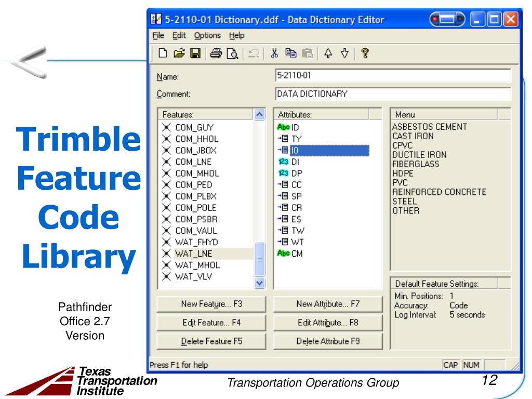Select the COM_MHOL feature

tap(197, 174)
